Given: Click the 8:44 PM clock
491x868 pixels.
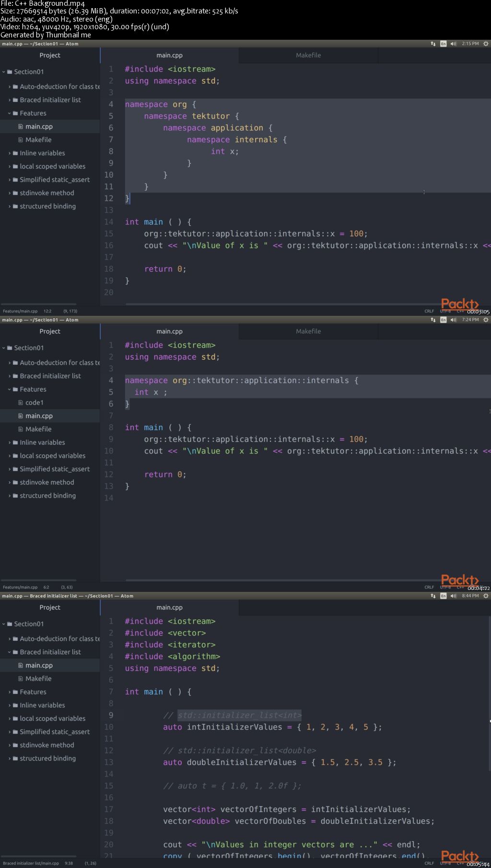Looking at the screenshot, I should [x=470, y=596].
